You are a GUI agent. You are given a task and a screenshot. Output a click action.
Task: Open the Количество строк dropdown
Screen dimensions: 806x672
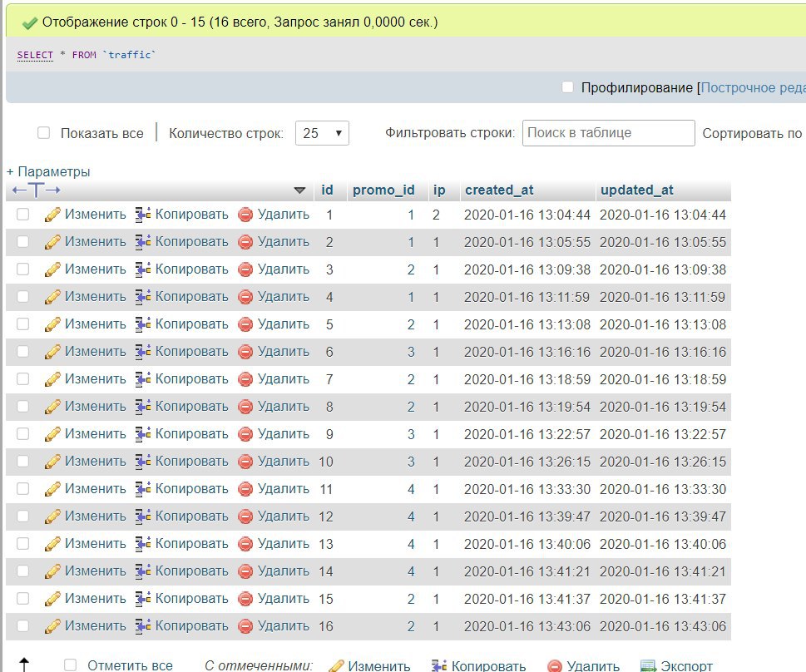[322, 133]
